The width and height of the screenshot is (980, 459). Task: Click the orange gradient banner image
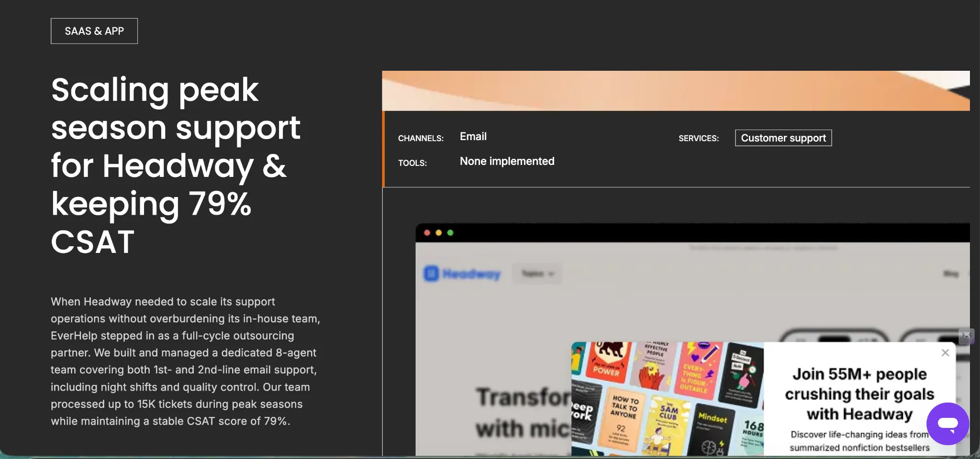tap(676, 91)
